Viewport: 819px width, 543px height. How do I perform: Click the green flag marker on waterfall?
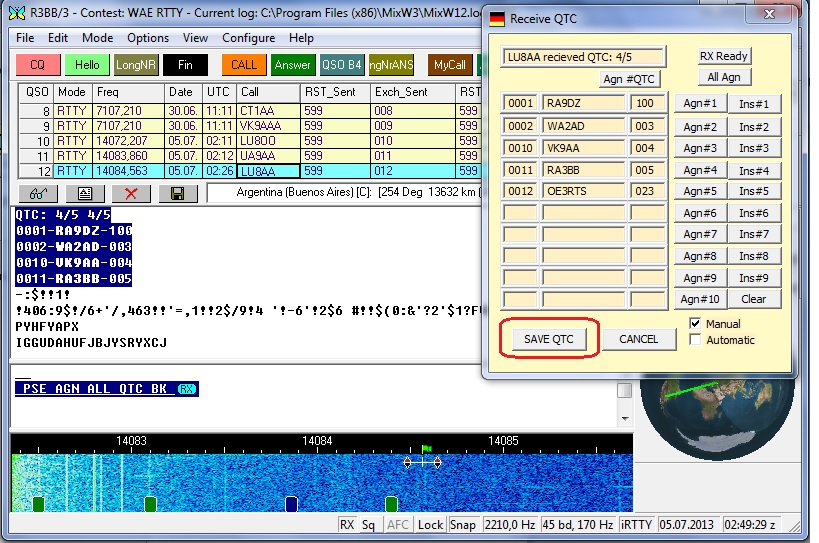coord(426,449)
